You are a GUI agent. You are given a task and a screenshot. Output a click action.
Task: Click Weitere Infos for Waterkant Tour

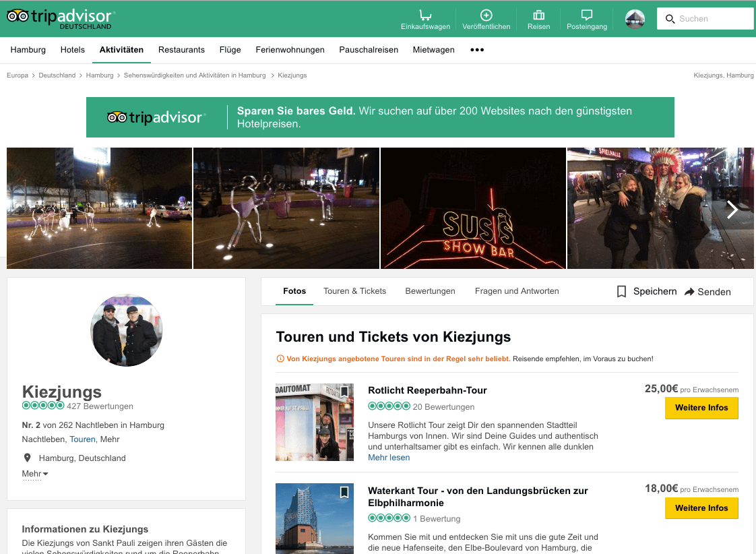tap(701, 508)
